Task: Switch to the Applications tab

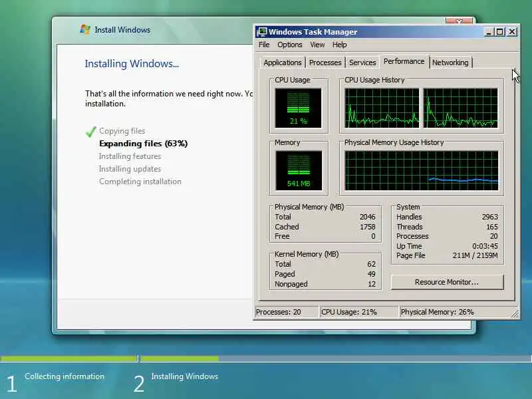Action: 282,63
